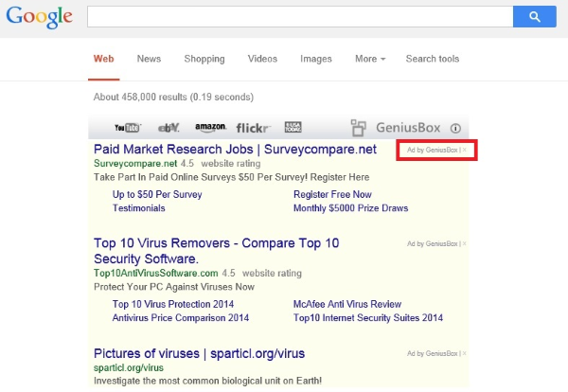Image resolution: width=568 pixels, height=392 pixels.
Task: Close the Pictures of viruses ad
Action: point(465,353)
